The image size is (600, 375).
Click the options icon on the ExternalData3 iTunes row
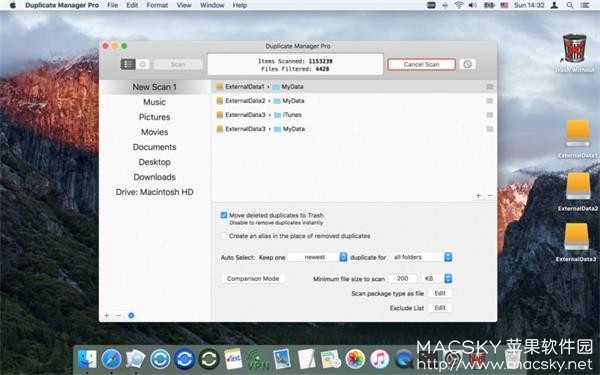(489, 115)
